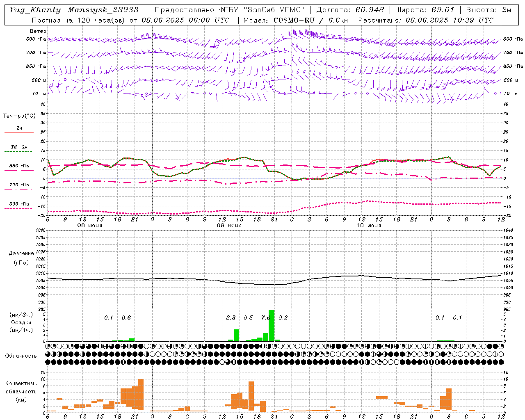
Task: Click the '500 гПа' legend entry in temperature panel
Action: click(19, 204)
